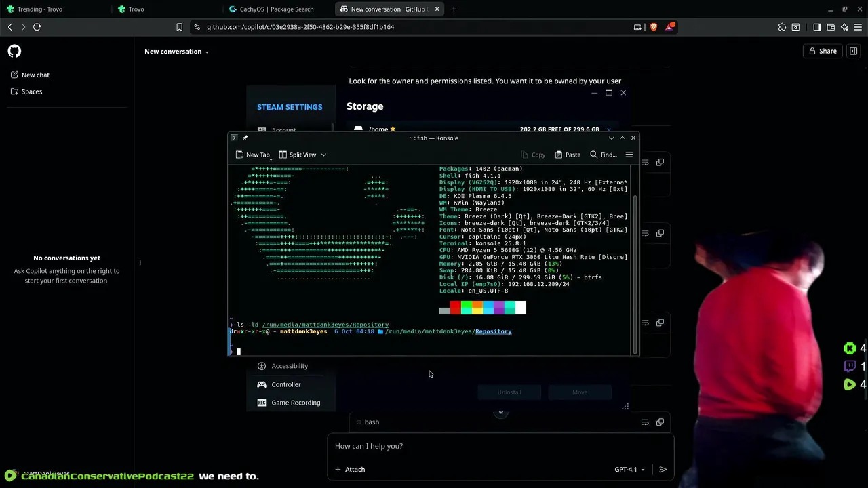
Task: Click the send message arrow icon
Action: (663, 469)
